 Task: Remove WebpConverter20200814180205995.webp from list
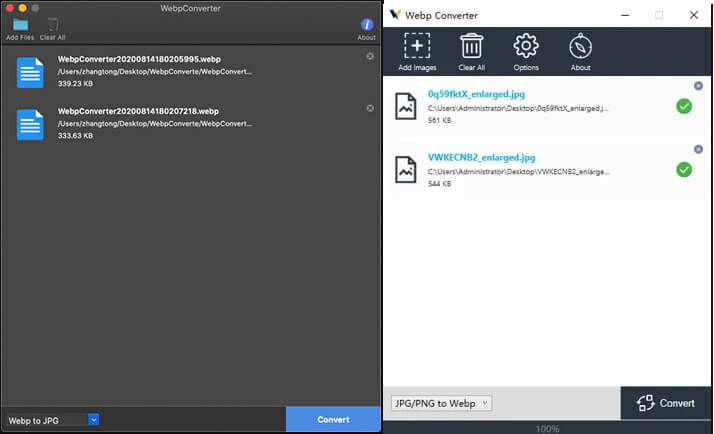pyautogui.click(x=370, y=56)
